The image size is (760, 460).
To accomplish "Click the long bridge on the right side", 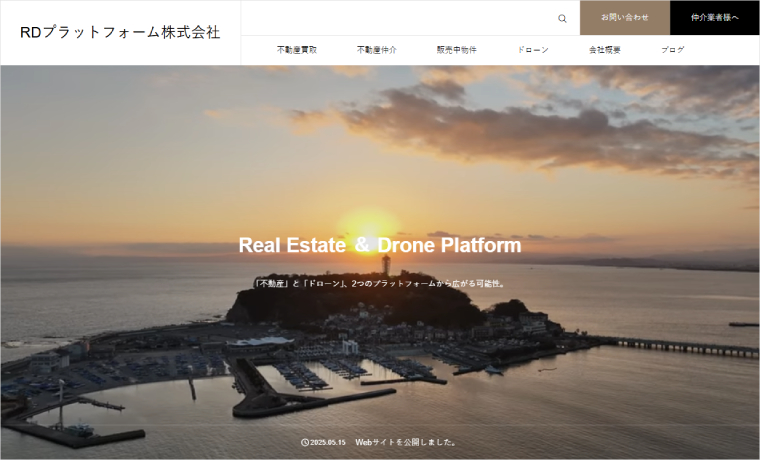I will [680, 346].
